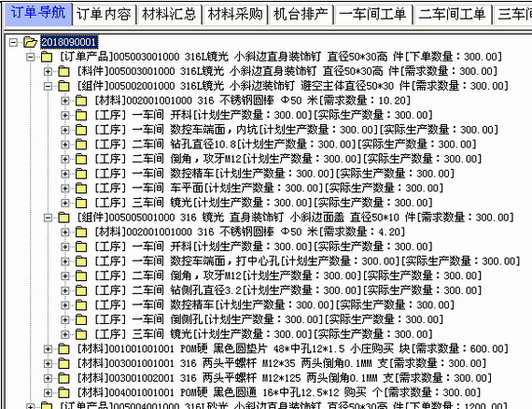Click folder icon of 材料 需求数量 4.20 row
Viewport: 532px width, 409px height.
(x=81, y=233)
